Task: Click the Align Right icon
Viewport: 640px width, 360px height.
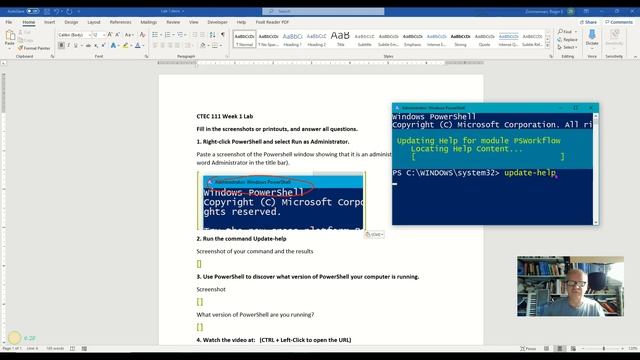Action: click(x=170, y=45)
